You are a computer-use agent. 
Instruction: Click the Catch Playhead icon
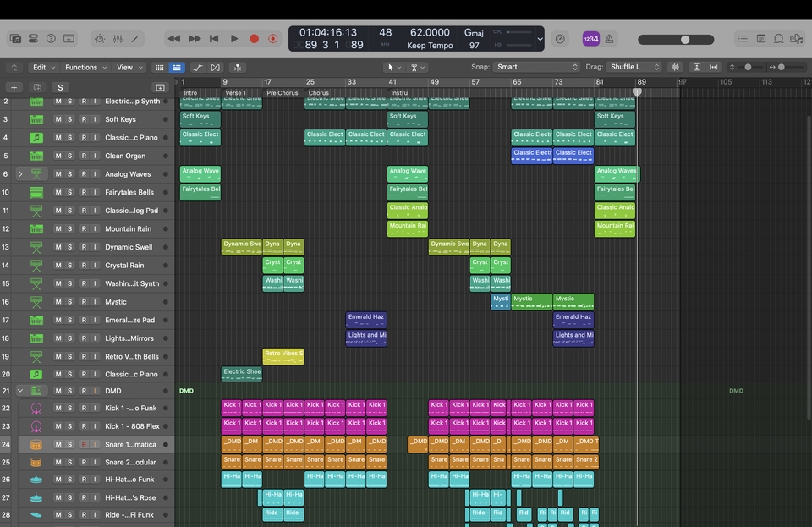[x=237, y=68]
